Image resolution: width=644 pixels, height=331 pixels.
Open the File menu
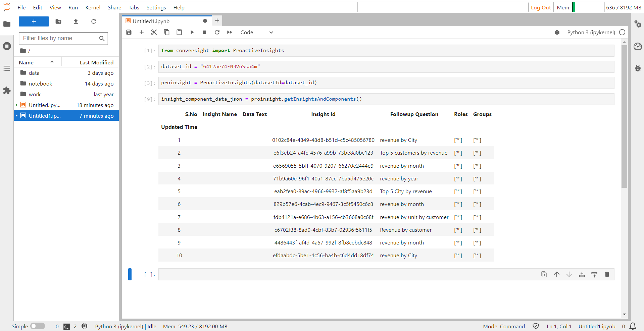21,7
